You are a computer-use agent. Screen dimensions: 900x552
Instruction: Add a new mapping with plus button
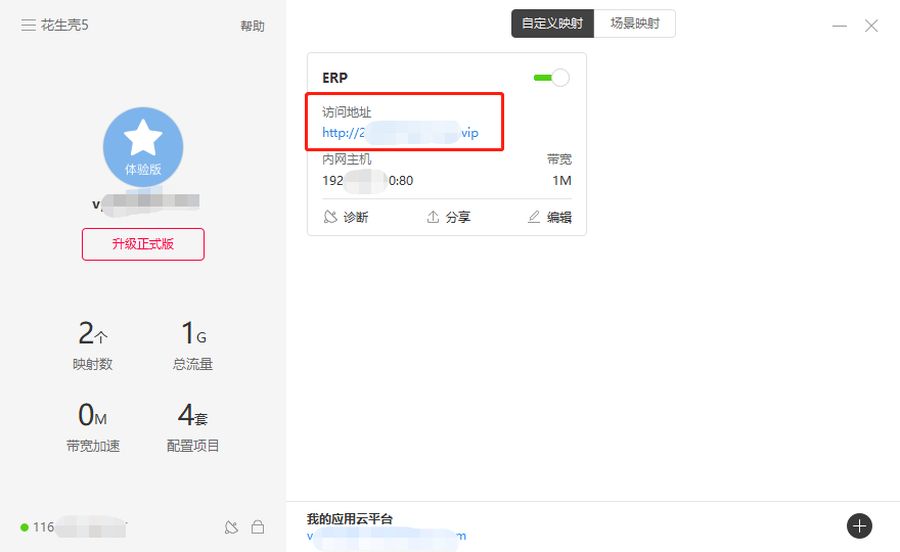click(x=859, y=526)
